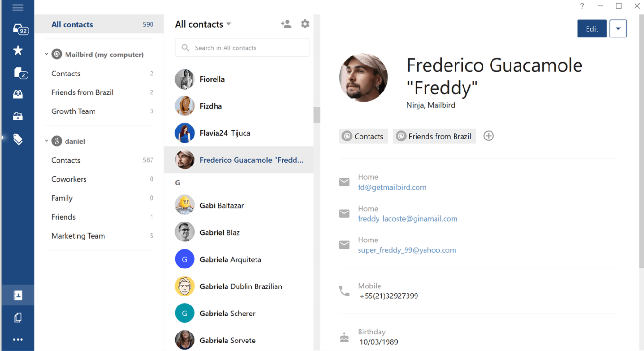Viewport: 644px width, 351px height.
Task: Click the fd@getmailbird.com email link
Action: click(392, 187)
